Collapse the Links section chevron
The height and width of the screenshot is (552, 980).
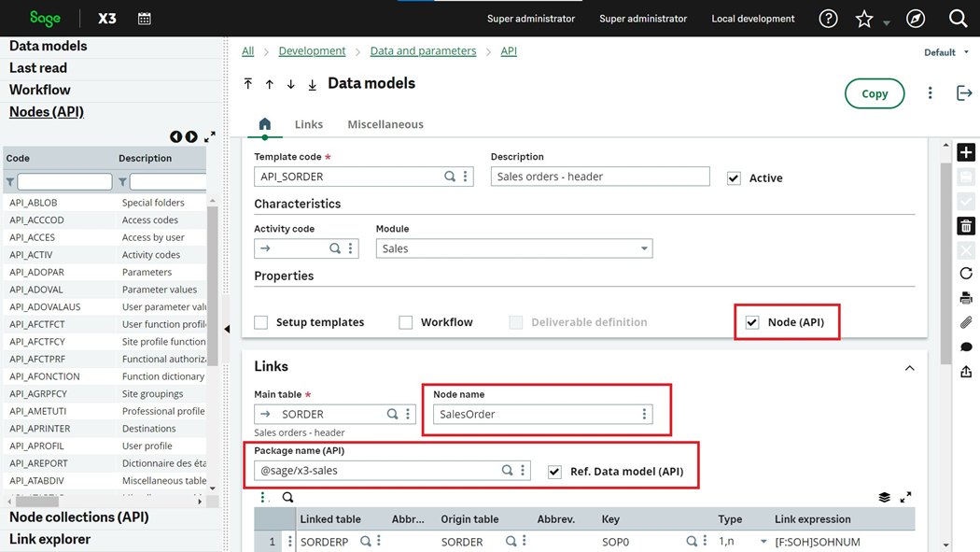pos(909,368)
